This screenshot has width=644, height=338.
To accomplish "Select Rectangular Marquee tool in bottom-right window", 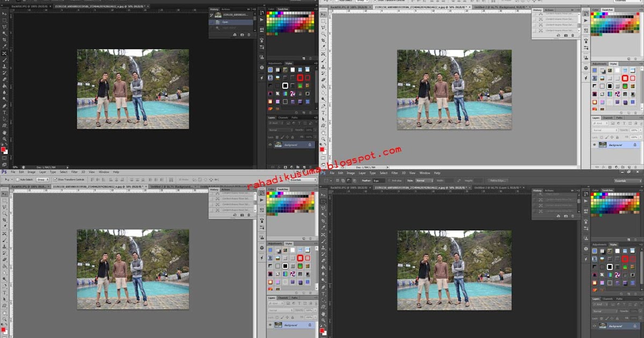I will click(x=323, y=202).
